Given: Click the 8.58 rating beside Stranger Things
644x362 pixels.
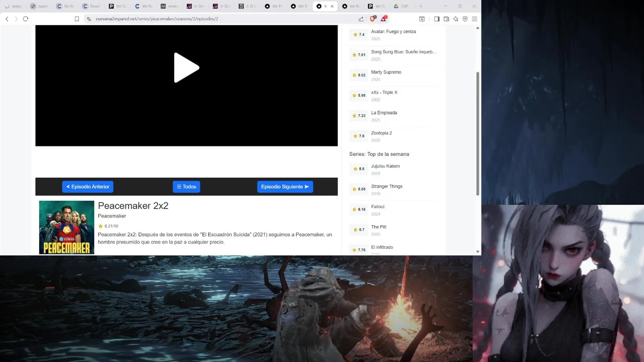Looking at the screenshot, I should (359, 189).
